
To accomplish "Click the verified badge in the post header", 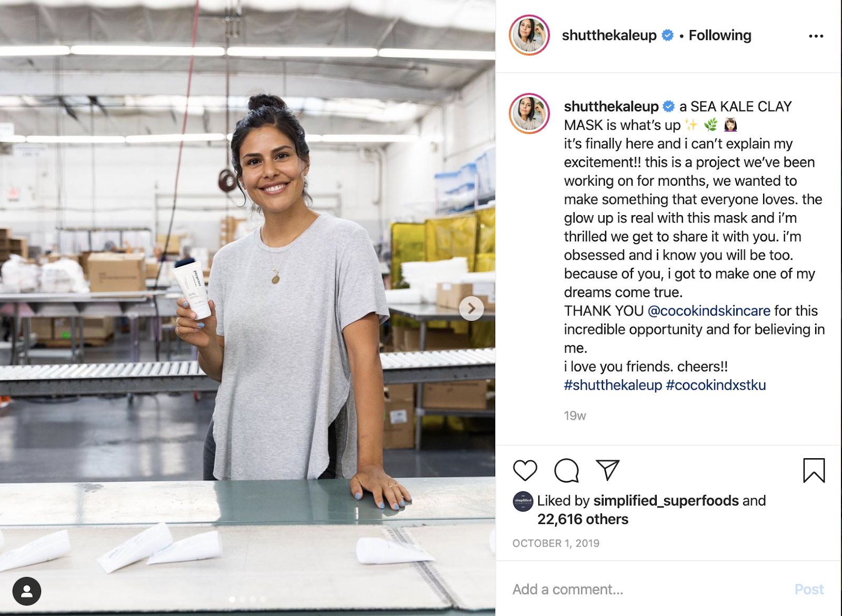I will coord(667,35).
